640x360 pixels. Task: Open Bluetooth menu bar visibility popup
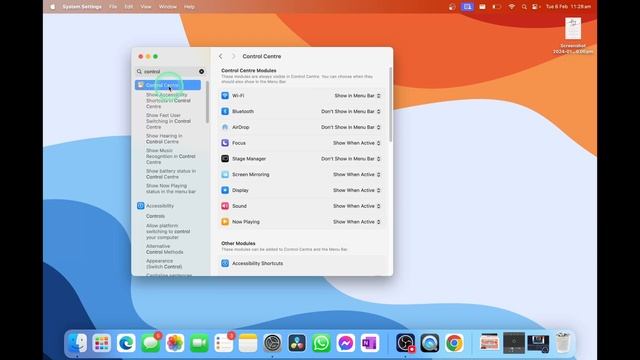pyautogui.click(x=351, y=111)
